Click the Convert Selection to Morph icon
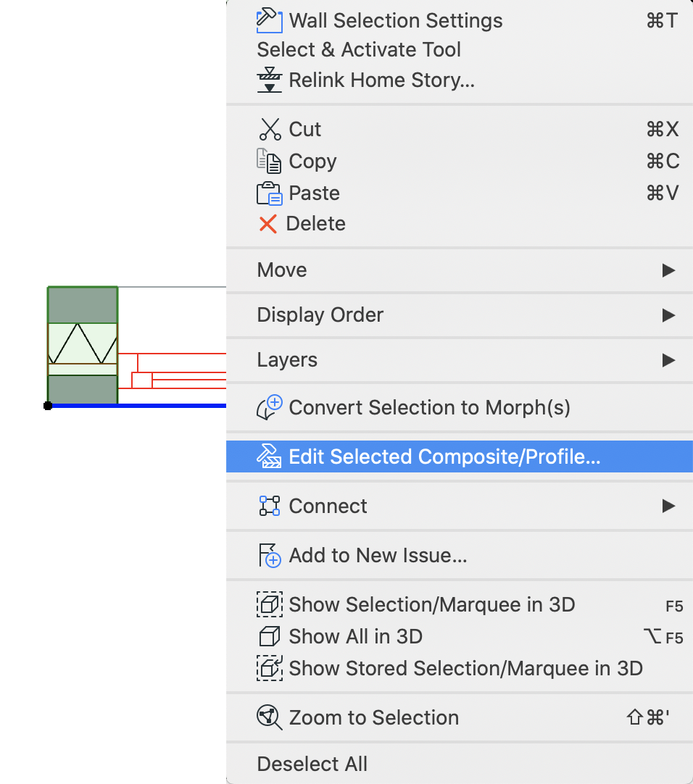The width and height of the screenshot is (693, 784). (x=269, y=407)
